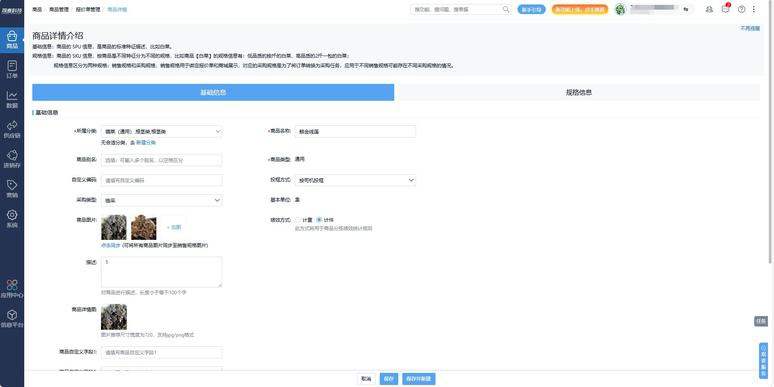Click the second brown product image thumbnail
Screen dimensions: 774x387
point(144,228)
